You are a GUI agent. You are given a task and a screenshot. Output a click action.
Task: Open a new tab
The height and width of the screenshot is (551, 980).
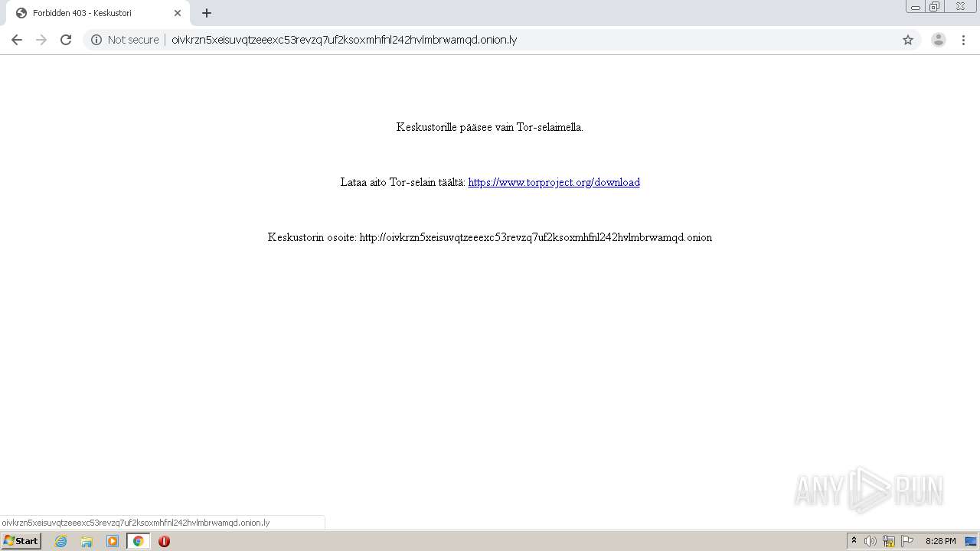207,13
